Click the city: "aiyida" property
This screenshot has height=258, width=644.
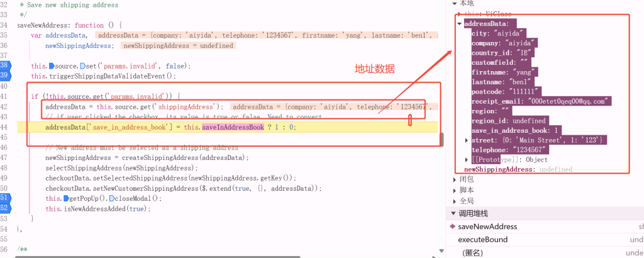tap(499, 33)
